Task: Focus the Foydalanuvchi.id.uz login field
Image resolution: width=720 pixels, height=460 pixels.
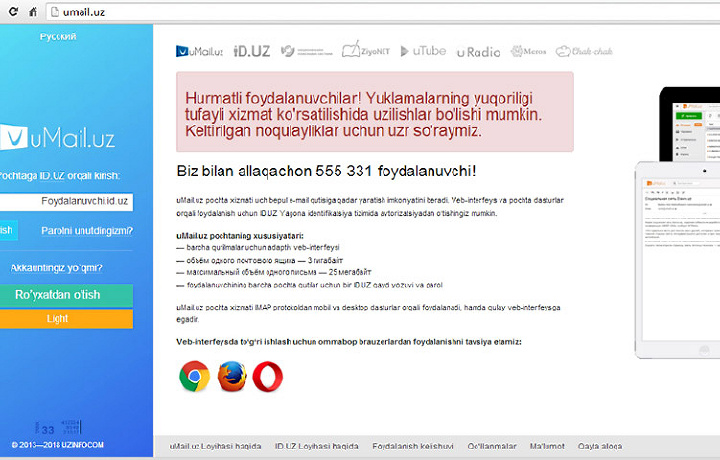Action: (x=67, y=202)
